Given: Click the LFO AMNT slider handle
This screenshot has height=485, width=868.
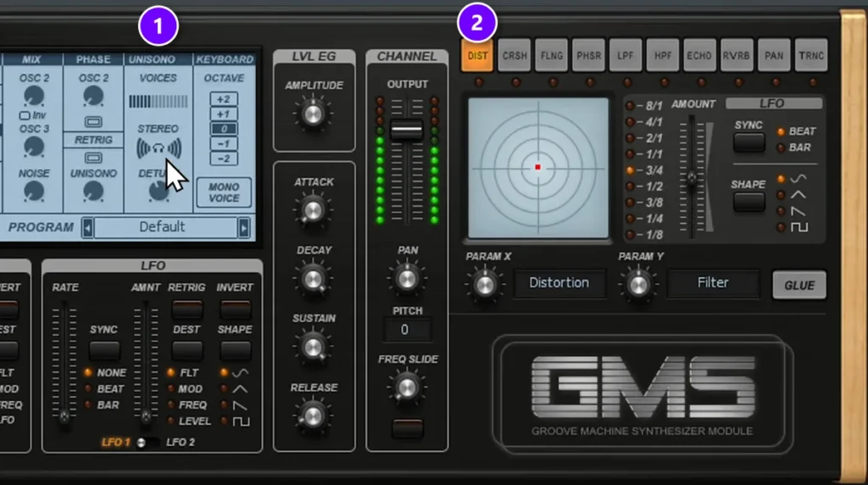Looking at the screenshot, I should tap(146, 415).
